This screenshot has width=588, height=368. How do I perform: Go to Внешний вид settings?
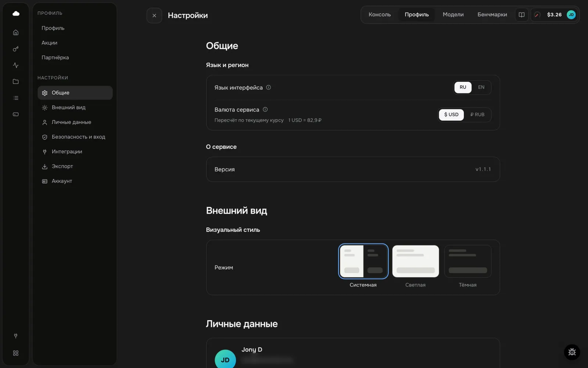point(75,107)
